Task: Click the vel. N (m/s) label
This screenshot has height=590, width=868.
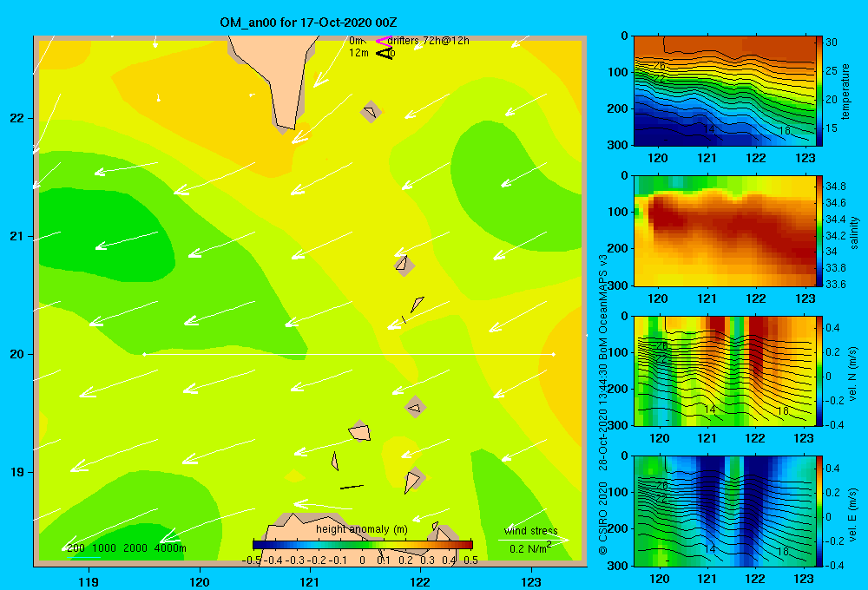Action: pyautogui.click(x=853, y=374)
